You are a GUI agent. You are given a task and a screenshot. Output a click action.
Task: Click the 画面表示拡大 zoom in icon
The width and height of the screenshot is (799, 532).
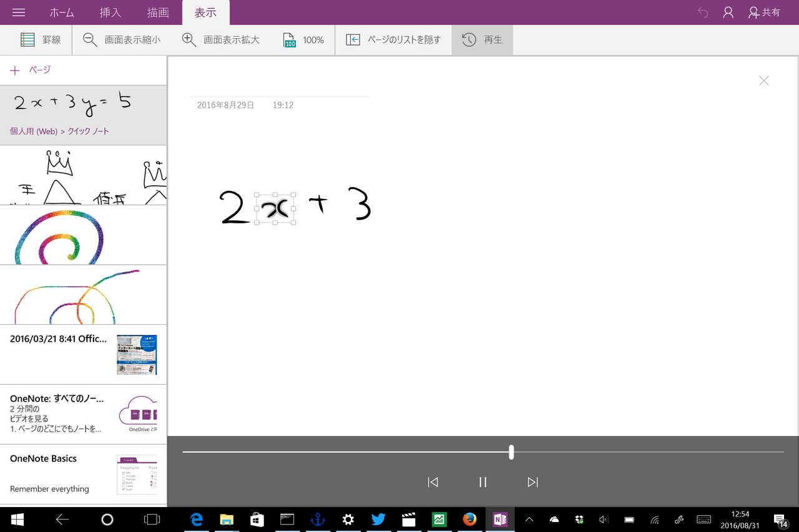coord(189,39)
